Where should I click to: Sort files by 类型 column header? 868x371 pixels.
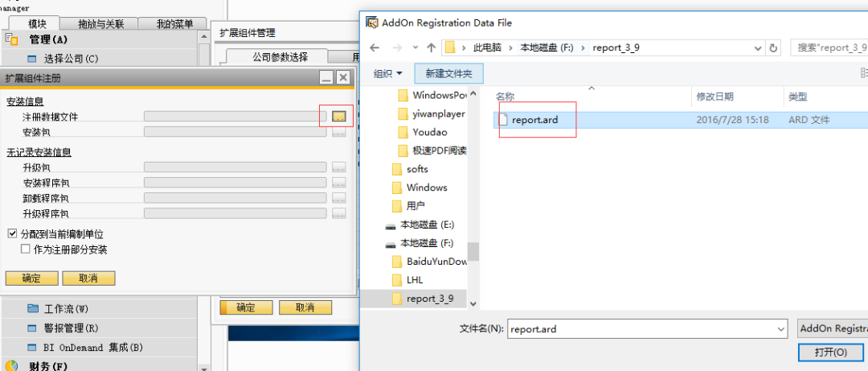pos(798,97)
